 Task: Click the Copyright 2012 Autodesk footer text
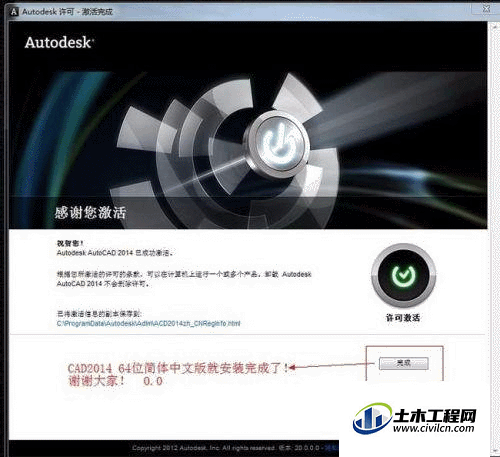[203, 448]
